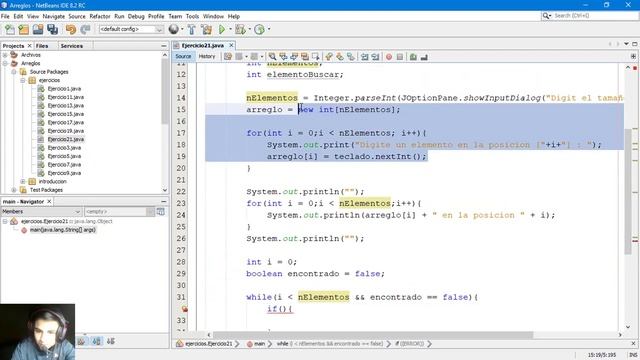Click the Shift Line Right icon

[x=375, y=57]
